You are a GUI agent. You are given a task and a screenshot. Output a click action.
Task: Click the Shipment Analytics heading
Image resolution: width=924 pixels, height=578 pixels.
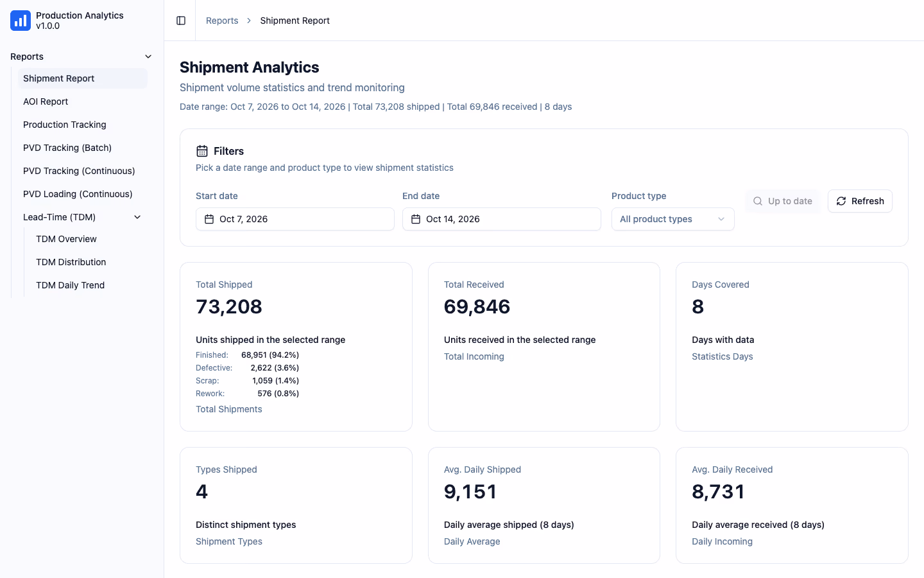[249, 67]
